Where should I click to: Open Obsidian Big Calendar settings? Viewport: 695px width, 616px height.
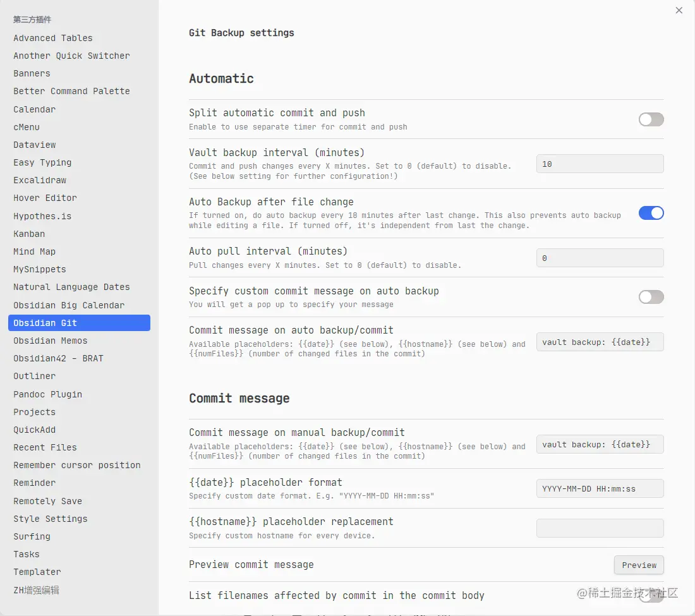click(x=79, y=305)
